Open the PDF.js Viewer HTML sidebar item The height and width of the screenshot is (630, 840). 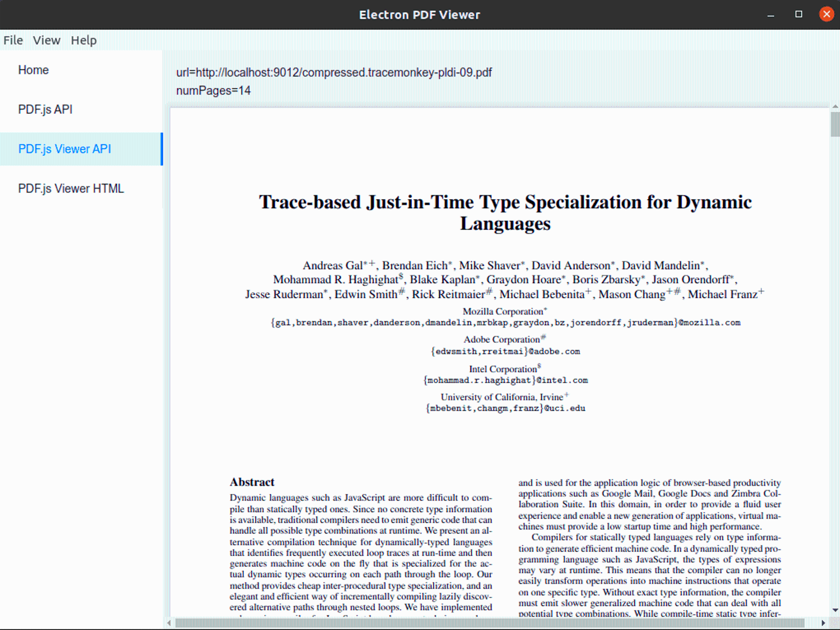pyautogui.click(x=81, y=189)
